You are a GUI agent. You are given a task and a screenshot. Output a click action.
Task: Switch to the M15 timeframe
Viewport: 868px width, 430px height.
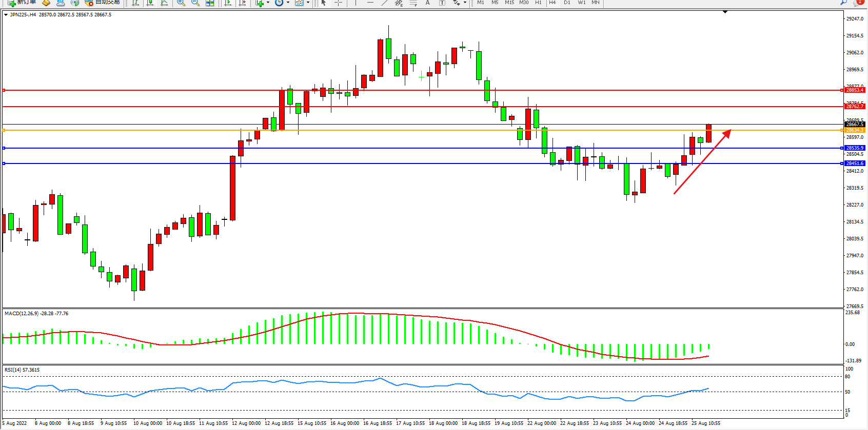pyautogui.click(x=509, y=3)
